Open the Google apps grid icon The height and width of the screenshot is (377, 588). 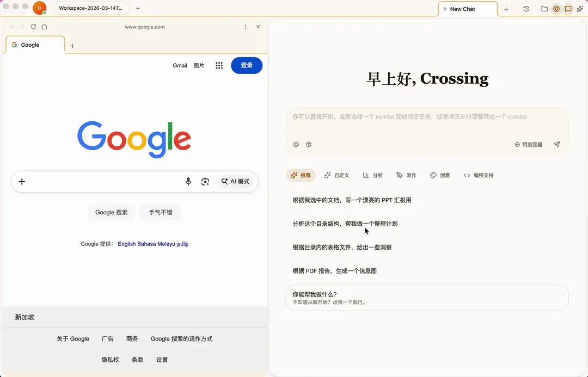(219, 65)
